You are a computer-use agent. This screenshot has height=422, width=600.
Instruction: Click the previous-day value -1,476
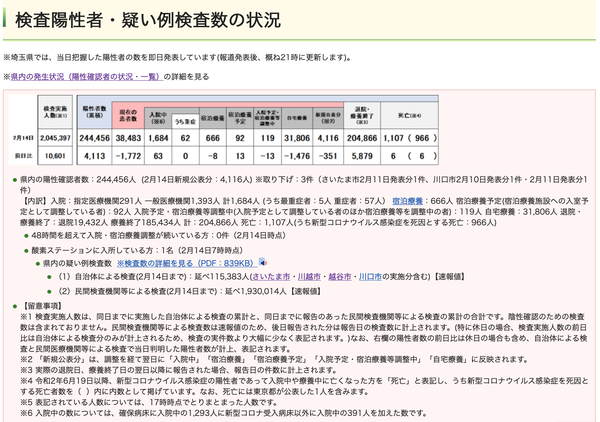pos(297,156)
